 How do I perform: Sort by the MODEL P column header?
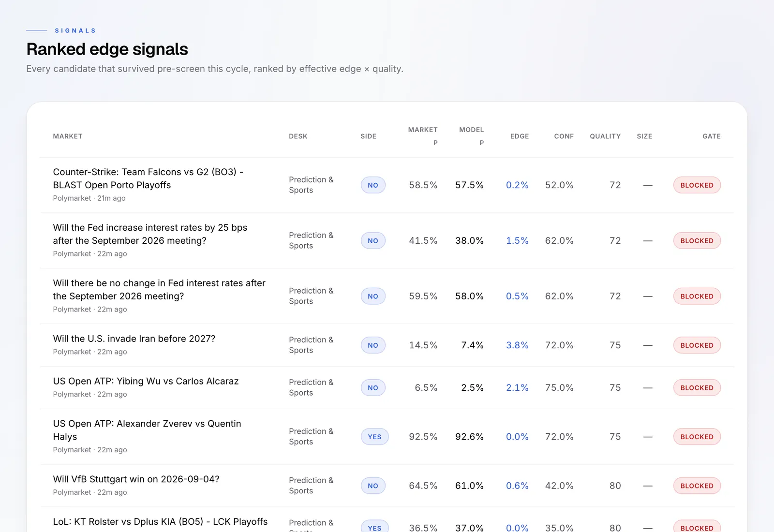471,136
